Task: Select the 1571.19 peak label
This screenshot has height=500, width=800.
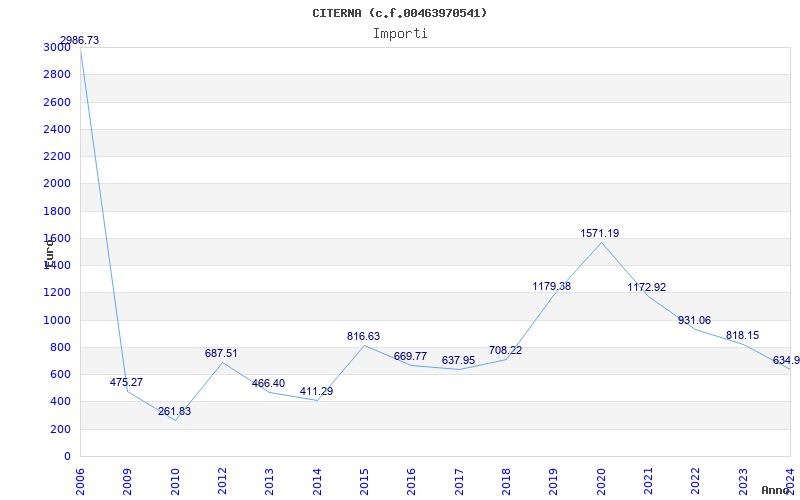Action: click(x=599, y=233)
